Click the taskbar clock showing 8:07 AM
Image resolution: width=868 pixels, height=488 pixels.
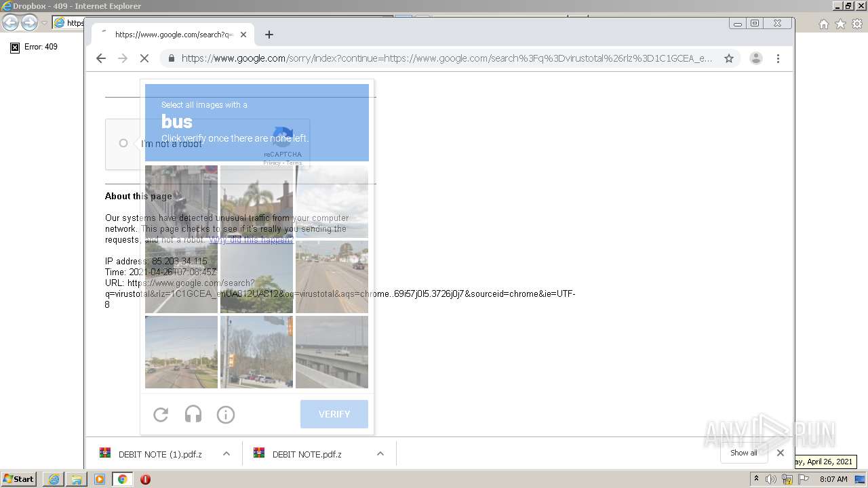[833, 479]
